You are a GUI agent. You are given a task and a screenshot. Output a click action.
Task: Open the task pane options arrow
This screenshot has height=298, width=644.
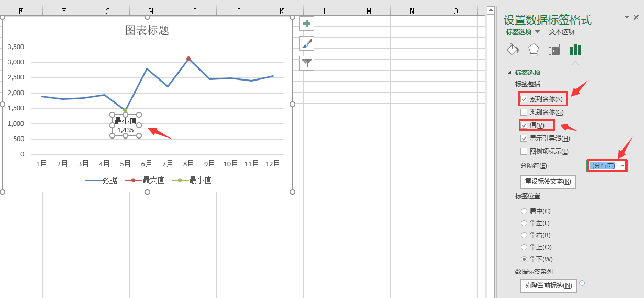(627, 17)
